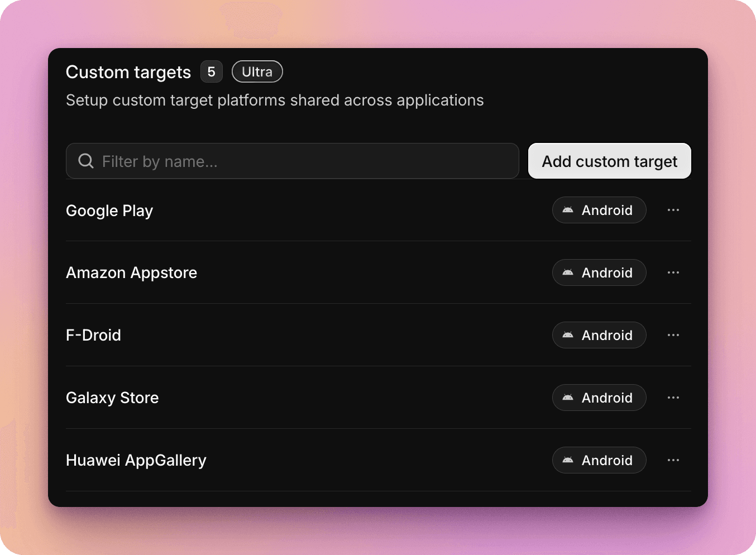Open the ellipsis menu beside Amazon Appstore
The image size is (756, 555).
click(673, 272)
